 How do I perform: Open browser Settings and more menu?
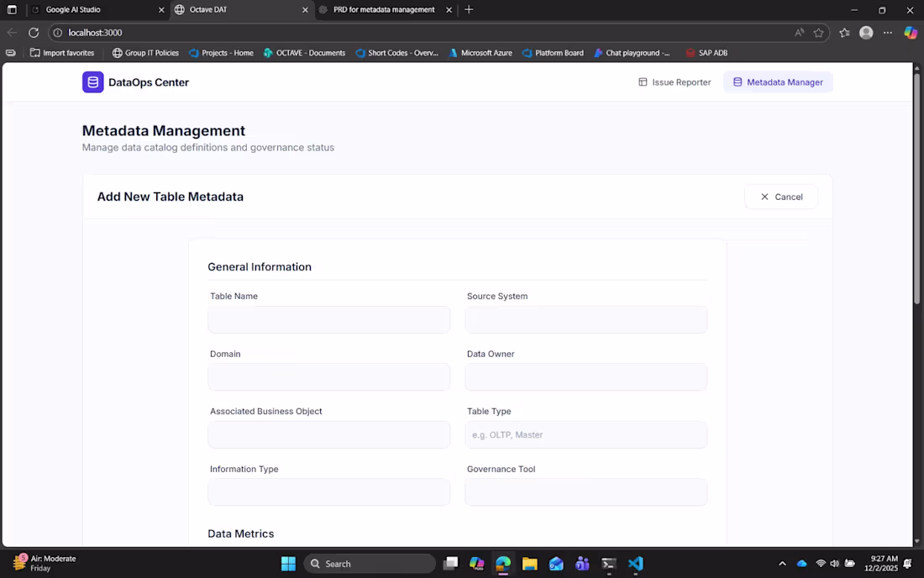point(888,33)
